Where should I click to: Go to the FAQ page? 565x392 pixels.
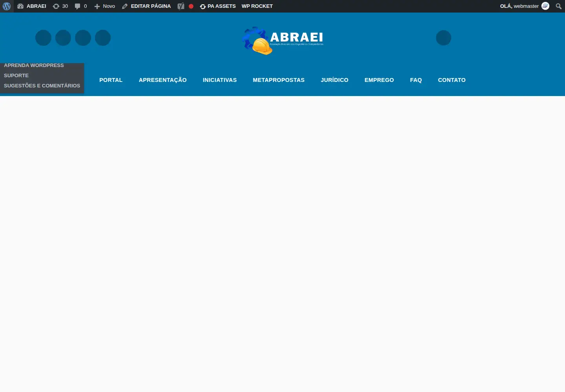point(416,80)
